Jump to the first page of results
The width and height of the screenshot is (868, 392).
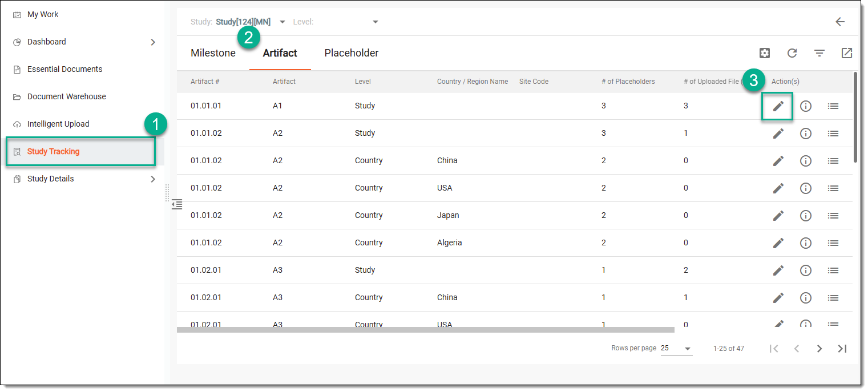coord(774,349)
